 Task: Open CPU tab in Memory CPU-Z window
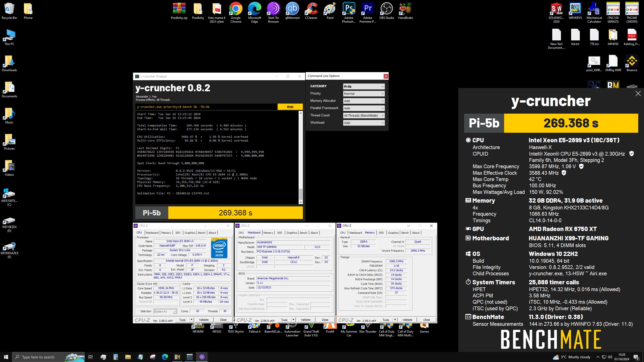343,233
